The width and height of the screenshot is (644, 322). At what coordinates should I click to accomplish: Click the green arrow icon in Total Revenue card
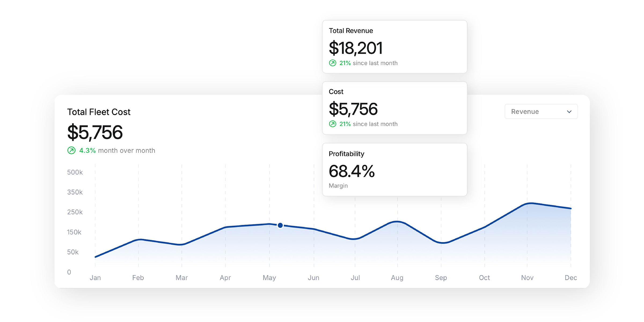click(x=332, y=63)
